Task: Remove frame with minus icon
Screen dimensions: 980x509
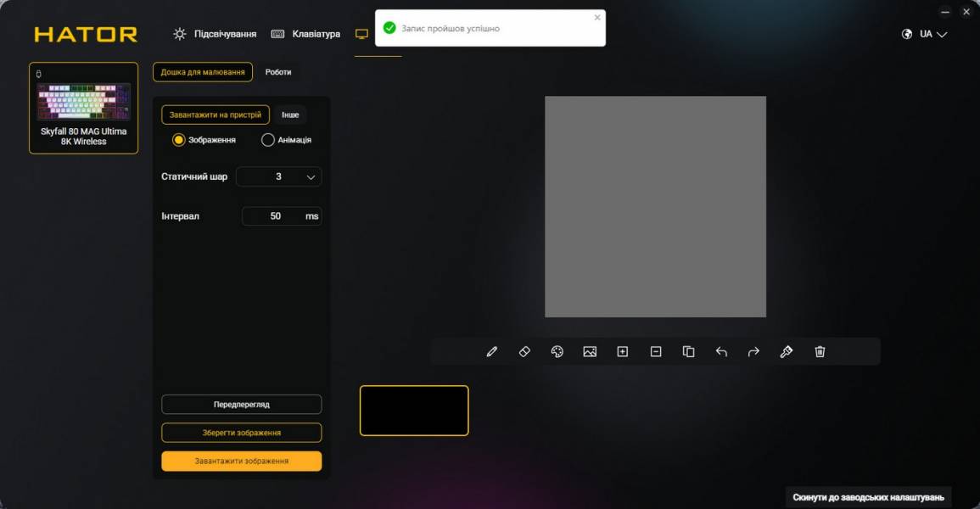Action: (656, 351)
